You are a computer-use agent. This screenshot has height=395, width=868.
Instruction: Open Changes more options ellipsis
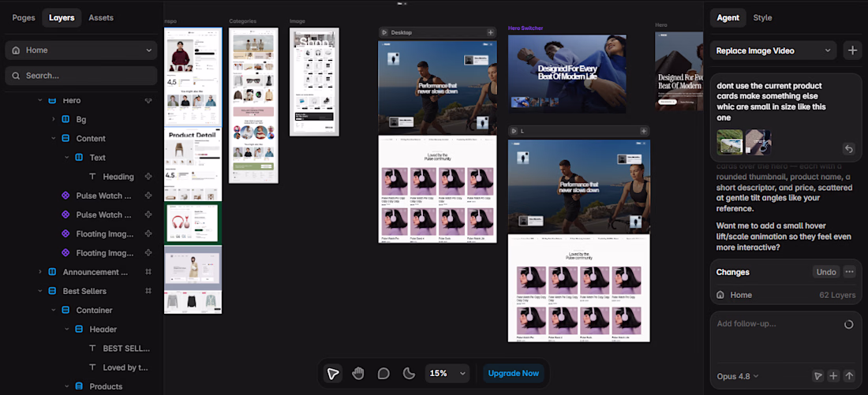(849, 272)
